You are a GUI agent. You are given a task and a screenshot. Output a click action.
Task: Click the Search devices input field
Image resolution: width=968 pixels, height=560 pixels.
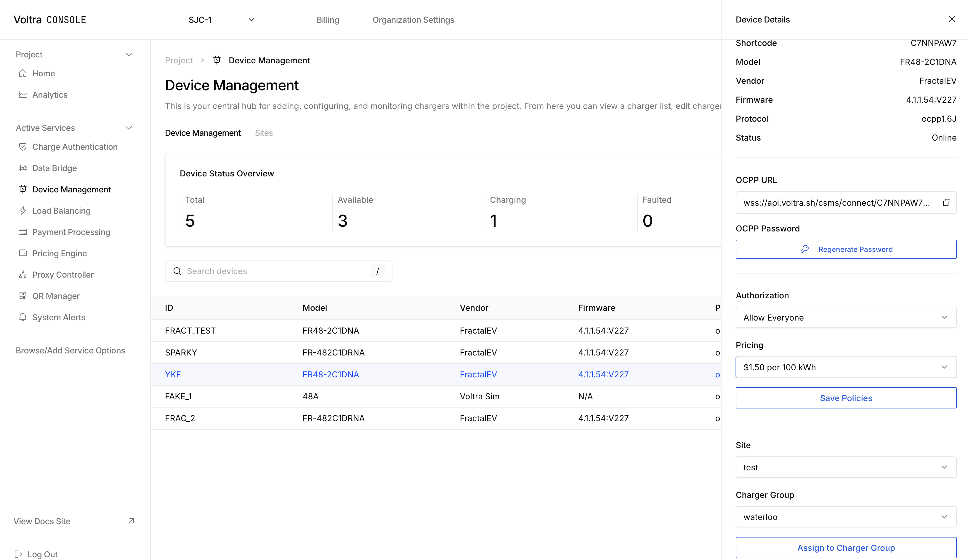269,271
